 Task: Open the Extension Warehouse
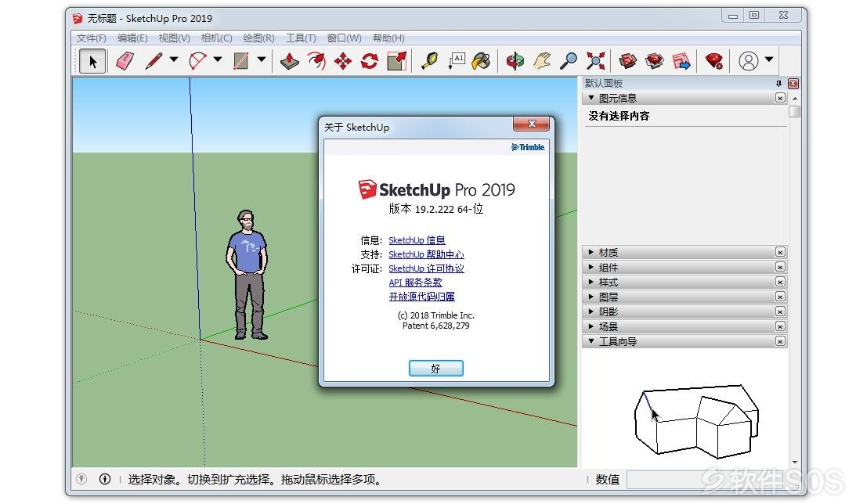tap(655, 60)
